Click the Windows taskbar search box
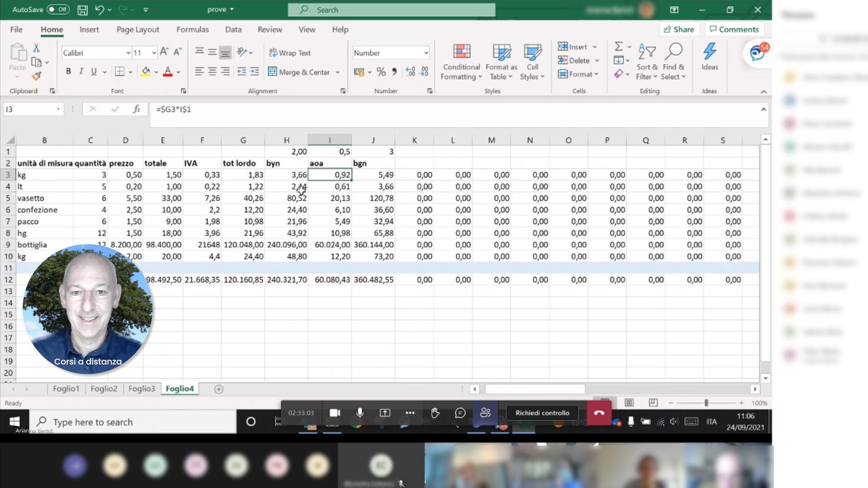Screen dimensions: 868x488 point(133,422)
